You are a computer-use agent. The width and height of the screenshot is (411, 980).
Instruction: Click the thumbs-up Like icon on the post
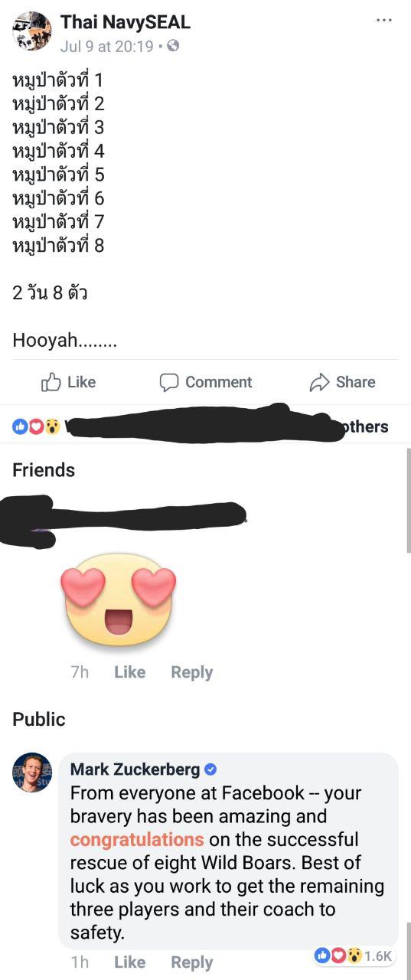coord(51,381)
